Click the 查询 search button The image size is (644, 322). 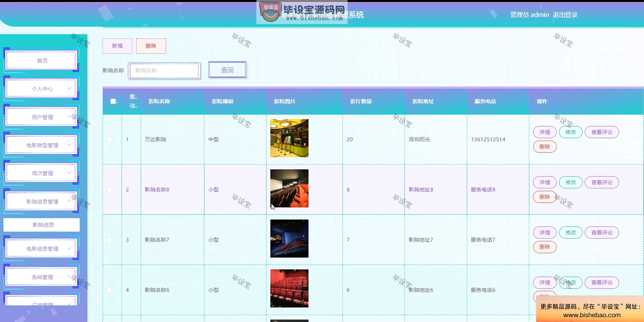point(227,70)
